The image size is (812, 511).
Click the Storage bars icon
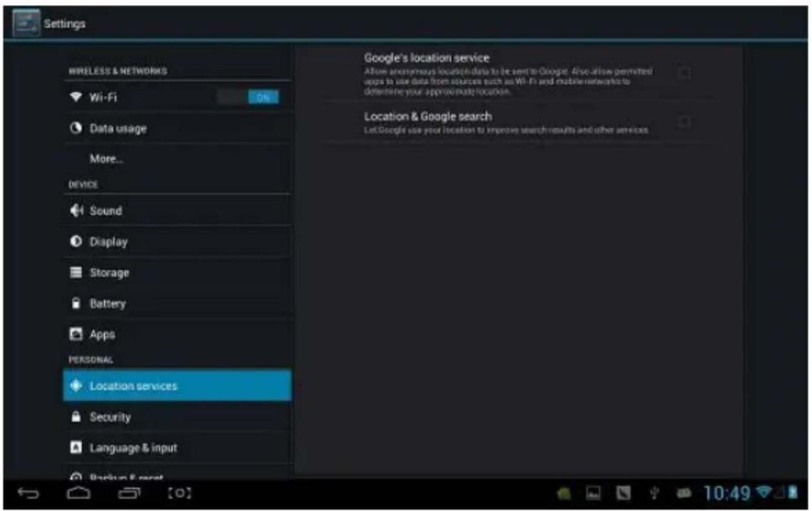click(x=75, y=273)
